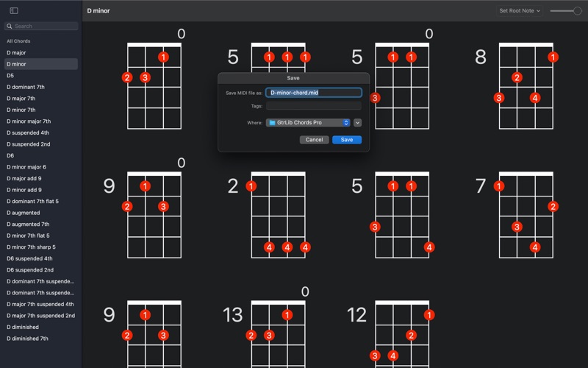Click the Search field in sidebar
588x368 pixels.
click(44, 26)
